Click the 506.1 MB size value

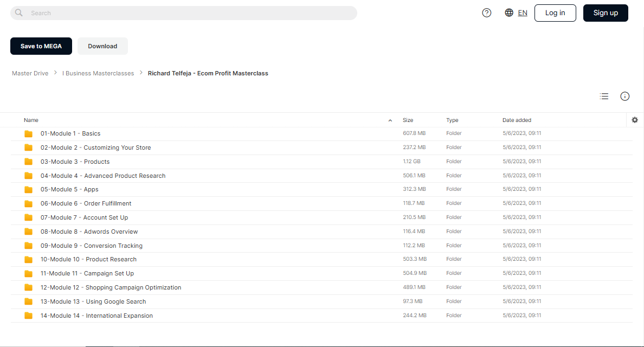(x=414, y=175)
